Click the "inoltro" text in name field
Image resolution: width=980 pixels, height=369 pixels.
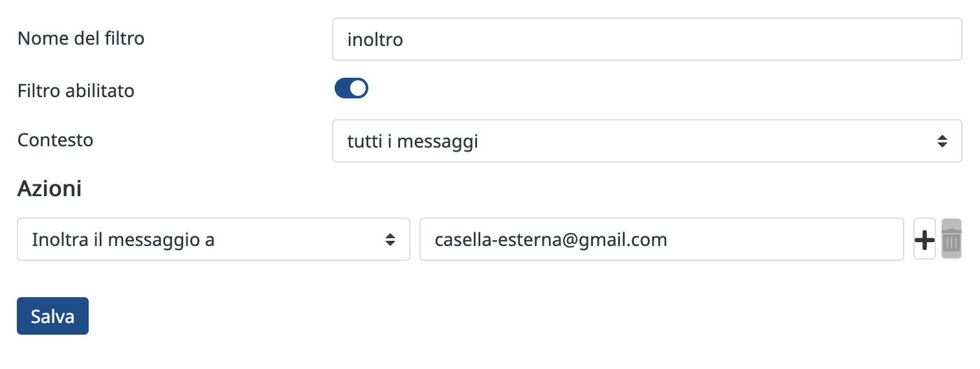click(x=375, y=39)
